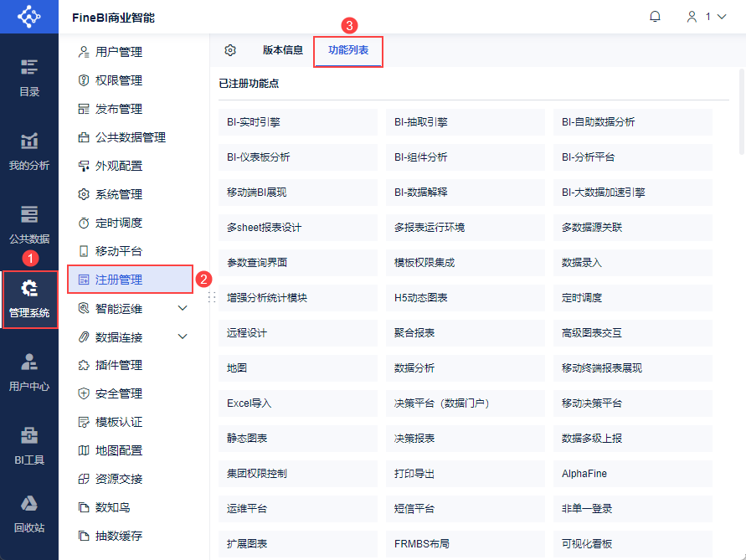Click the 多sheet报表设计 cell
This screenshot has height=560, width=746.
click(x=298, y=228)
